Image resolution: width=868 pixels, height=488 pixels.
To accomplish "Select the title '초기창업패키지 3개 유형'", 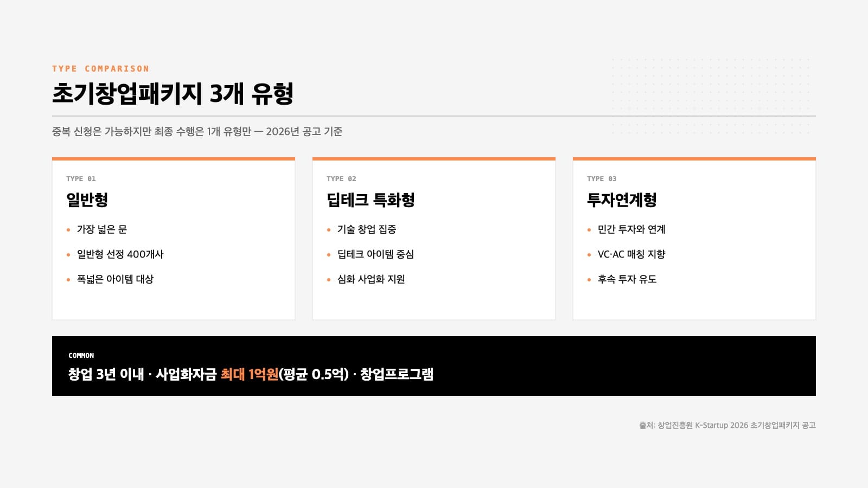I will 173,93.
